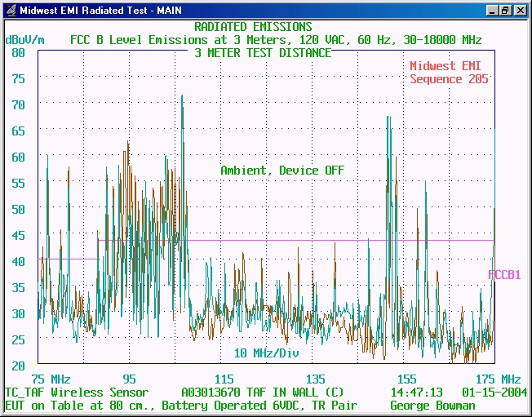Click the 'George Bowman' operator name
The height and width of the screenshot is (417, 532).
click(x=432, y=406)
